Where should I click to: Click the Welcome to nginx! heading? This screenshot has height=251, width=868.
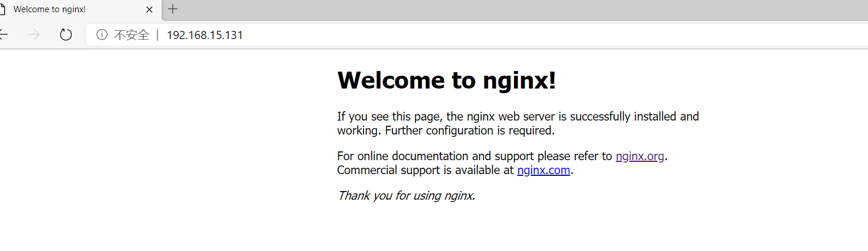coord(447,80)
